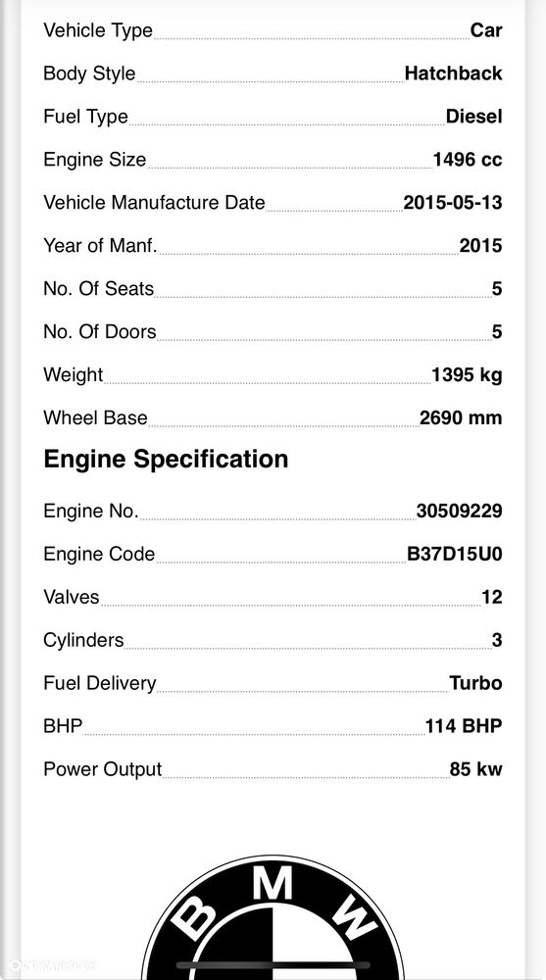Select the Turbo fuel delivery value
The image size is (546, 980).
point(475,682)
